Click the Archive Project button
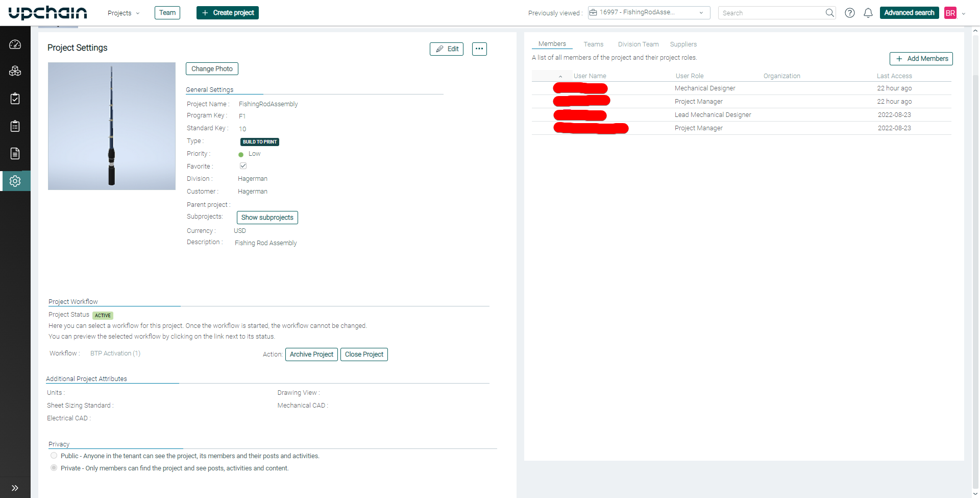The height and width of the screenshot is (498, 980). click(311, 354)
